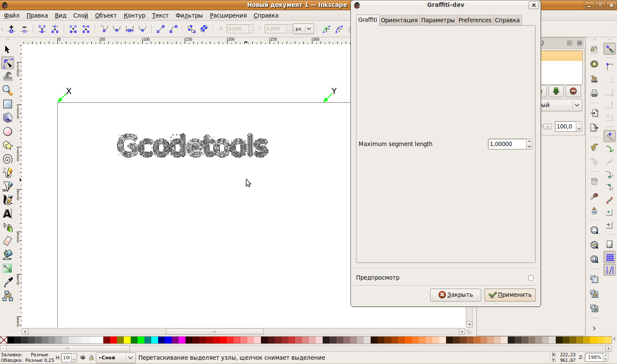
Task: Select the Star polygon tool
Action: tap(7, 145)
